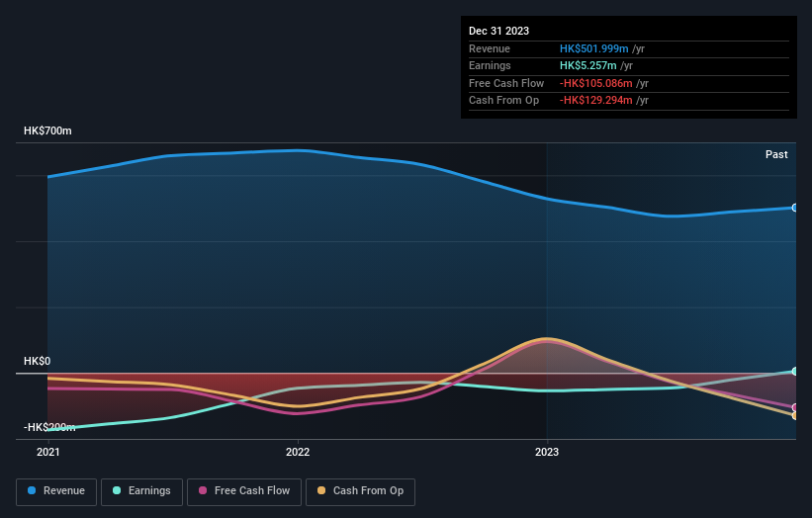Toggle the Earnings series legend button
The height and width of the screenshot is (518, 812).
[141, 491]
